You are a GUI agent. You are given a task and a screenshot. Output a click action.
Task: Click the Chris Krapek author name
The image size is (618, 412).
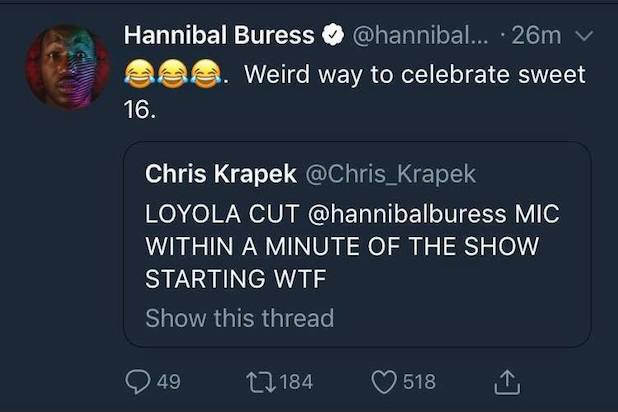[222, 174]
